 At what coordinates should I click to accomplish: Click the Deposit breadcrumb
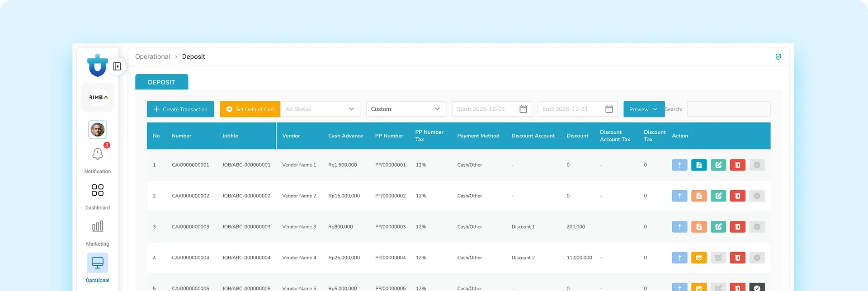point(193,56)
